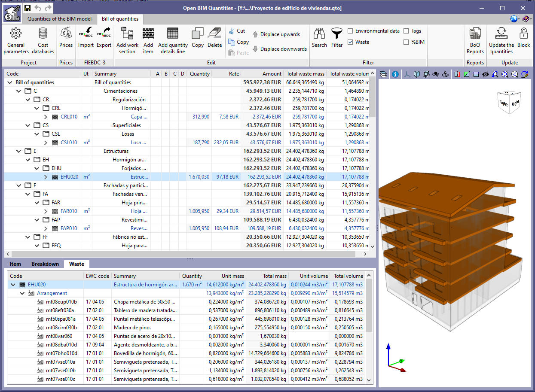The height and width of the screenshot is (392, 535).
Task: Show axes in 3D viewer toolbar
Action: pos(407,74)
